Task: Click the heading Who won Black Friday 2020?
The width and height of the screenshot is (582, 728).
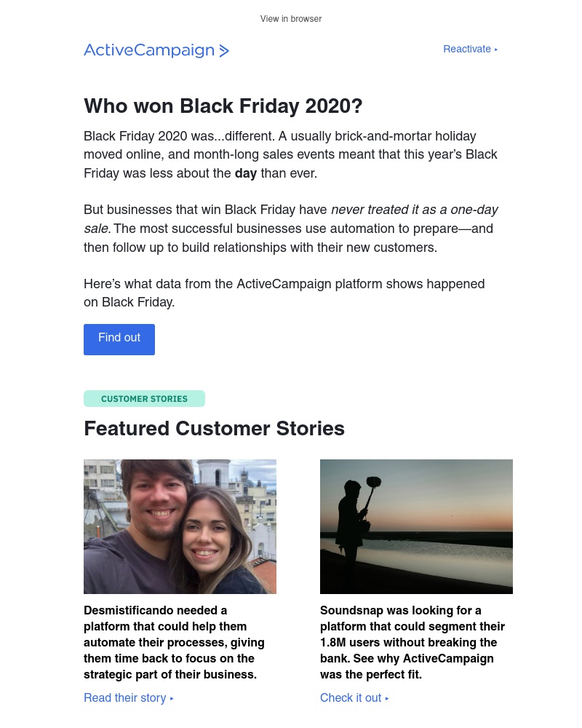Action: click(223, 106)
